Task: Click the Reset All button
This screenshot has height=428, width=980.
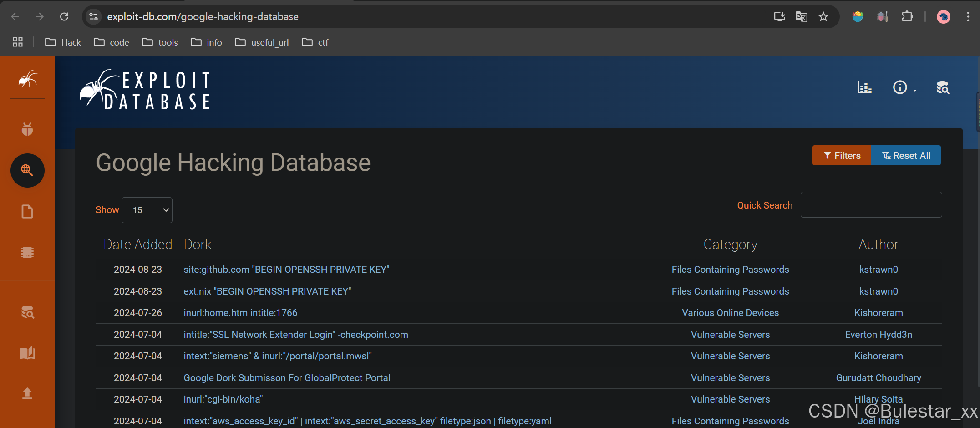Action: pyautogui.click(x=906, y=156)
